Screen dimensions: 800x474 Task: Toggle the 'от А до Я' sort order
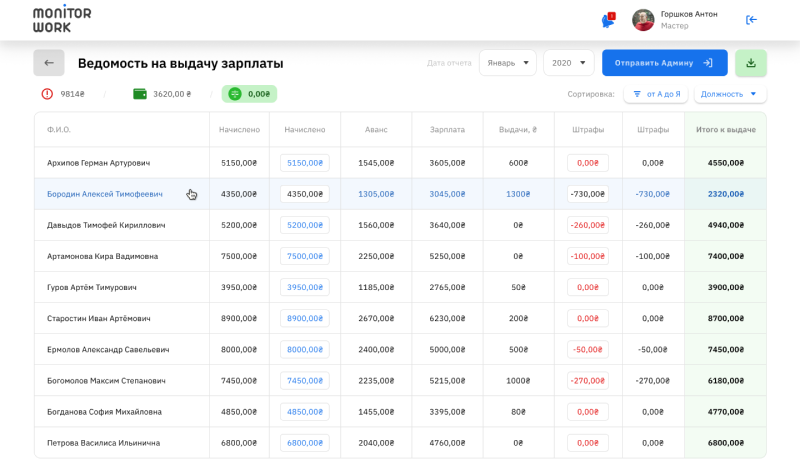[656, 94]
